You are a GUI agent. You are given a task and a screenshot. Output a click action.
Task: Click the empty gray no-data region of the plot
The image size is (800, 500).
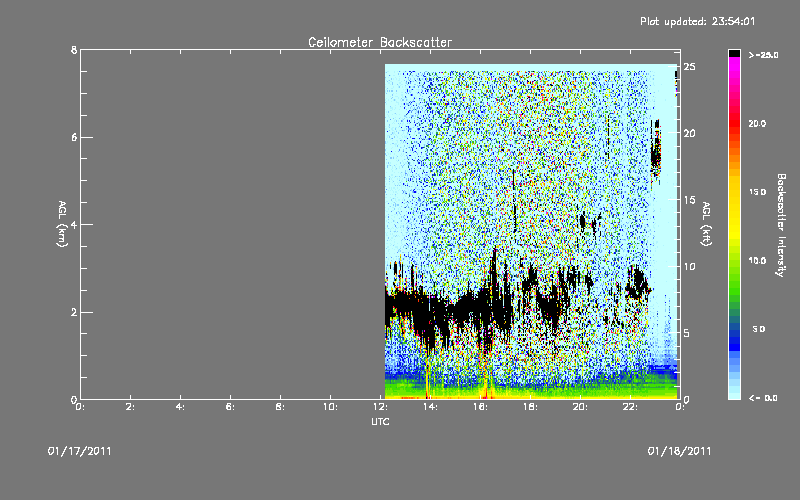coord(233,224)
